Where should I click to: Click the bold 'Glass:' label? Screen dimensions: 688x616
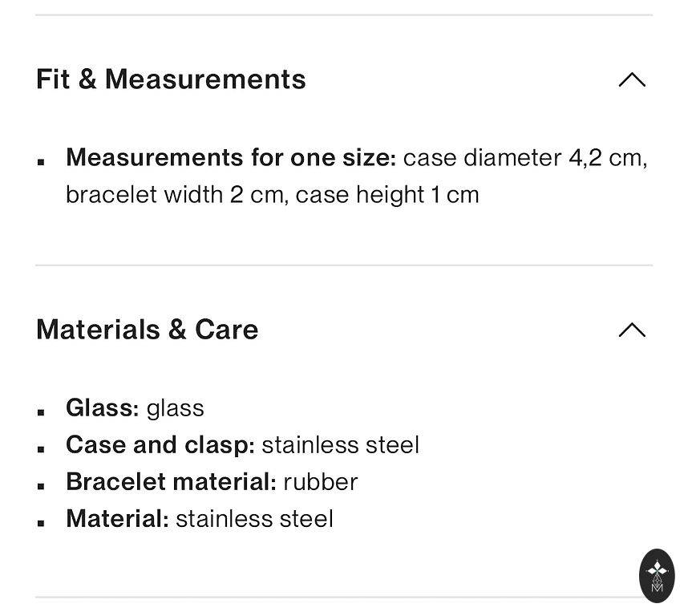(103, 408)
